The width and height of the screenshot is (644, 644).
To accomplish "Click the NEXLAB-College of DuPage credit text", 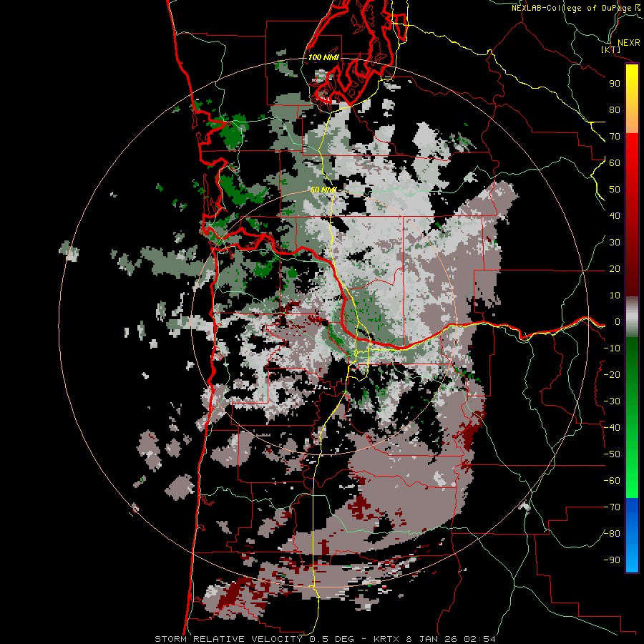I will pyautogui.click(x=576, y=8).
